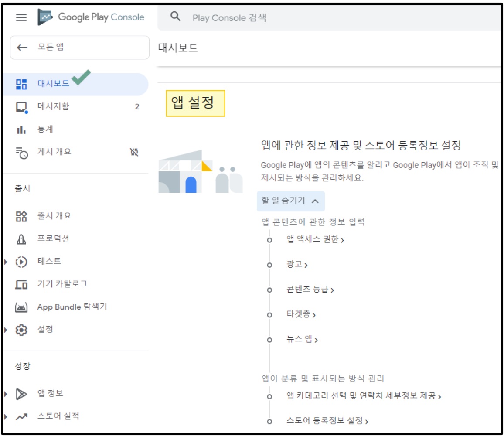Viewport: 504px width, 436px height.
Task: Focus the Play Console 검색 field
Action: [329, 17]
